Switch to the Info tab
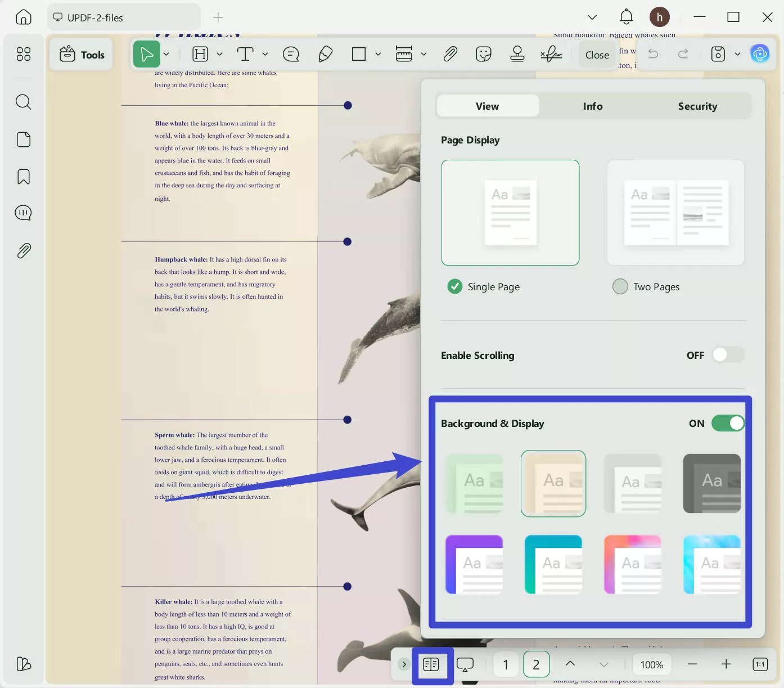 pyautogui.click(x=592, y=106)
